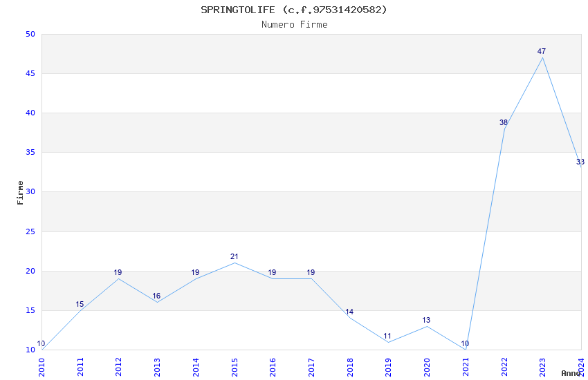Select the 2011 data point labeled 15

point(80,310)
